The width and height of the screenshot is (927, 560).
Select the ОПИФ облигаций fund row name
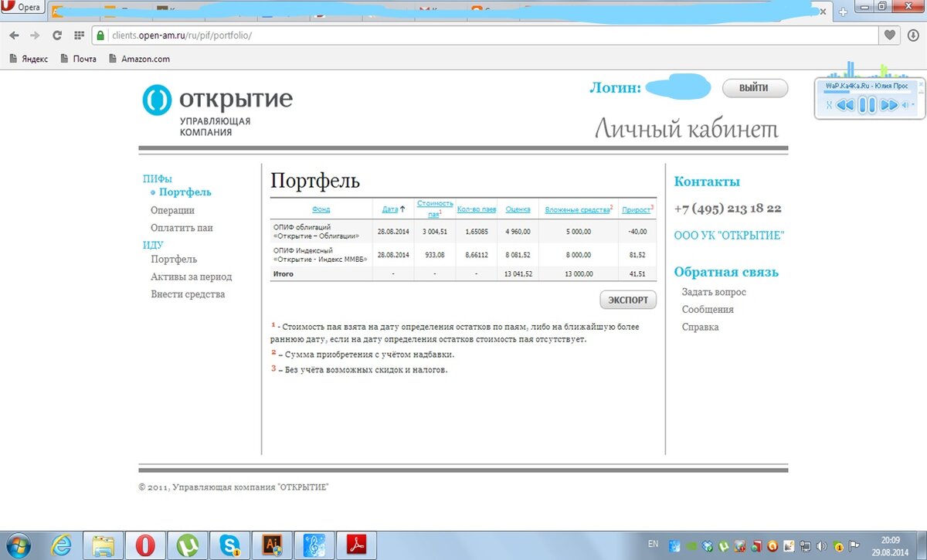pos(317,232)
